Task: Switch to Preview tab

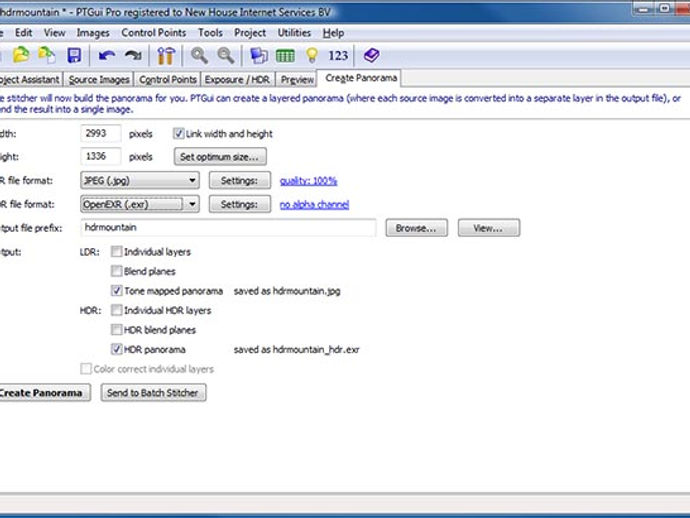Action: pyautogui.click(x=297, y=80)
